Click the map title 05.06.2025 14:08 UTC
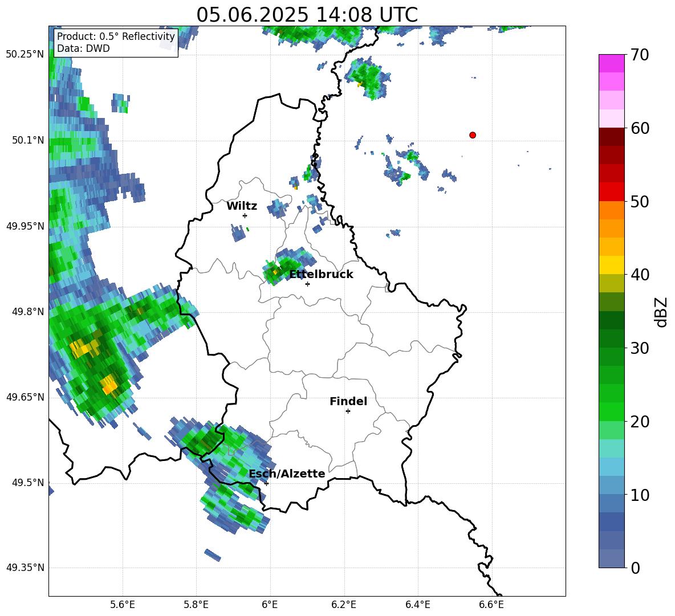This screenshot has height=616, width=675. (x=307, y=15)
